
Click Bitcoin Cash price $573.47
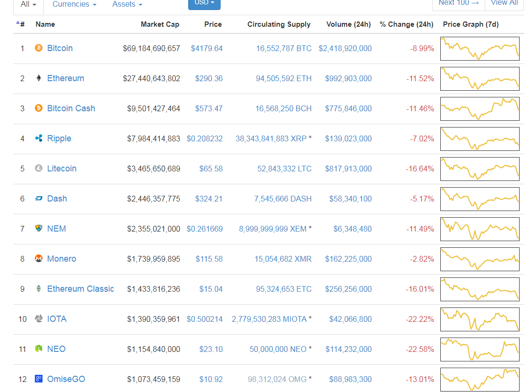click(x=209, y=109)
